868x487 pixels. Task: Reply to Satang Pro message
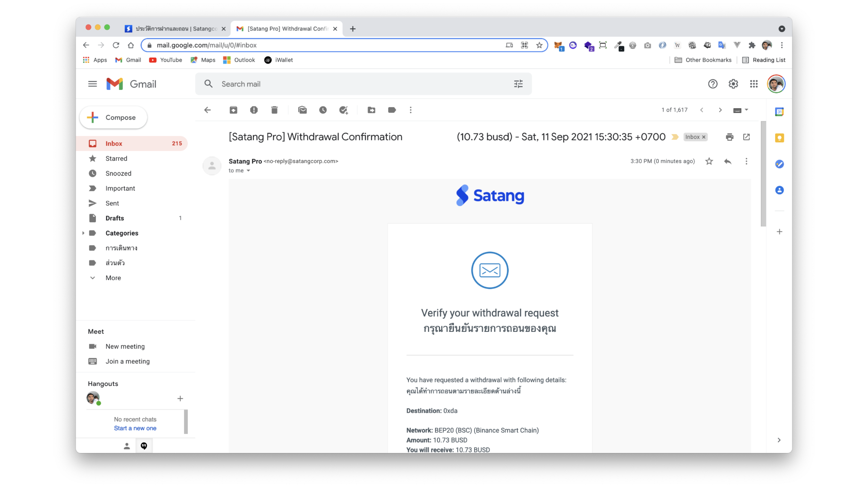728,161
